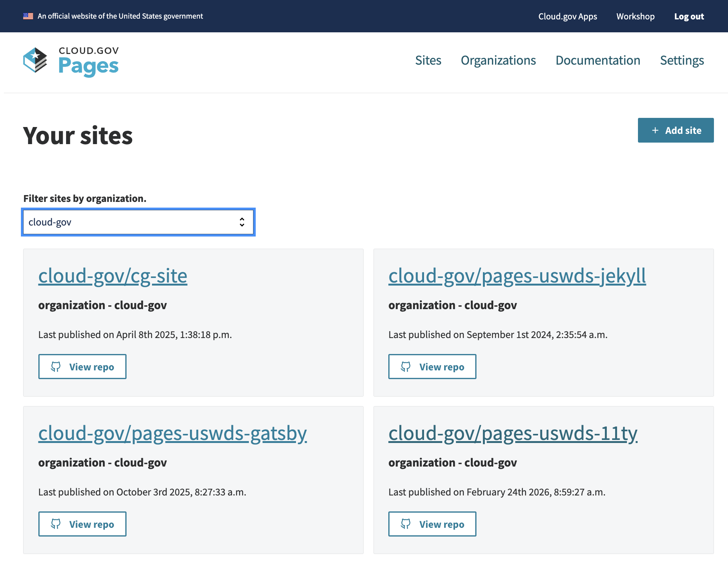Log out of the account
The height and width of the screenshot is (562, 728).
(689, 16)
